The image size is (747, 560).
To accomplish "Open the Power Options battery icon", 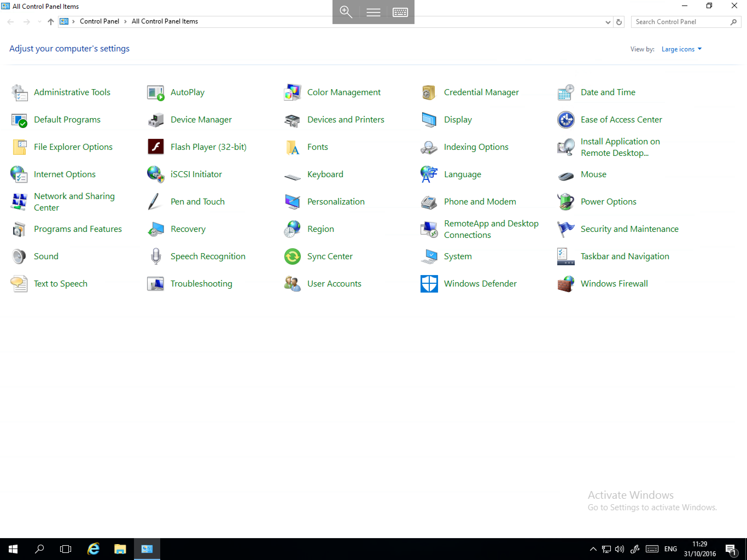I will 566,202.
